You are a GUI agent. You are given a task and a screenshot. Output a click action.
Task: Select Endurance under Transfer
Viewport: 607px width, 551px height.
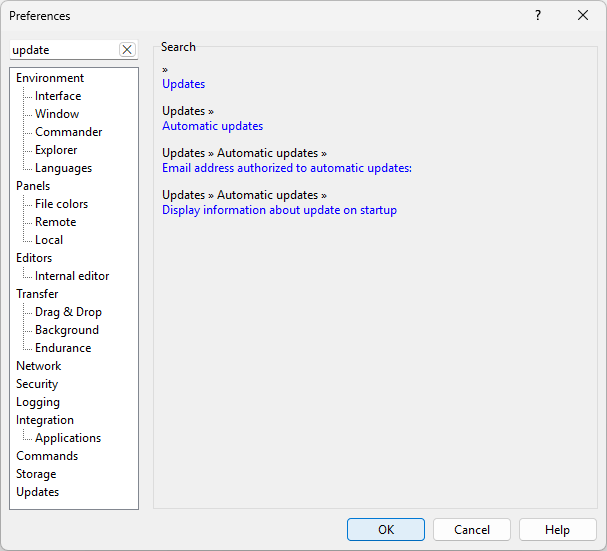(63, 348)
